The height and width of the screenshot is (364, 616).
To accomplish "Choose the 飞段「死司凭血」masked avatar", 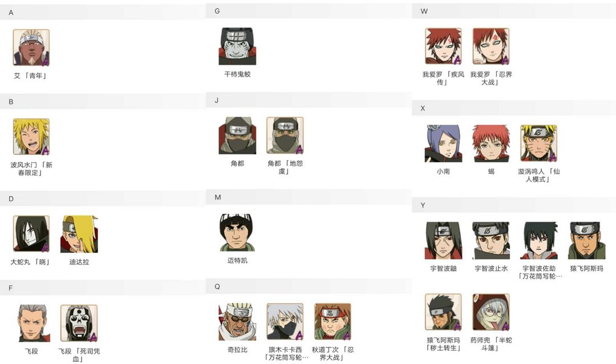I will click(79, 323).
